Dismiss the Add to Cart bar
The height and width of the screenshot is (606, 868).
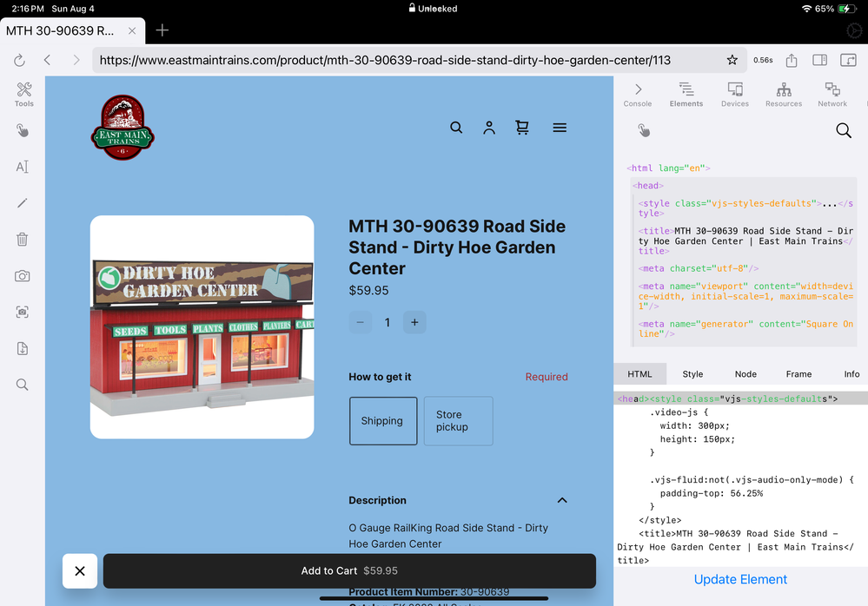point(80,570)
